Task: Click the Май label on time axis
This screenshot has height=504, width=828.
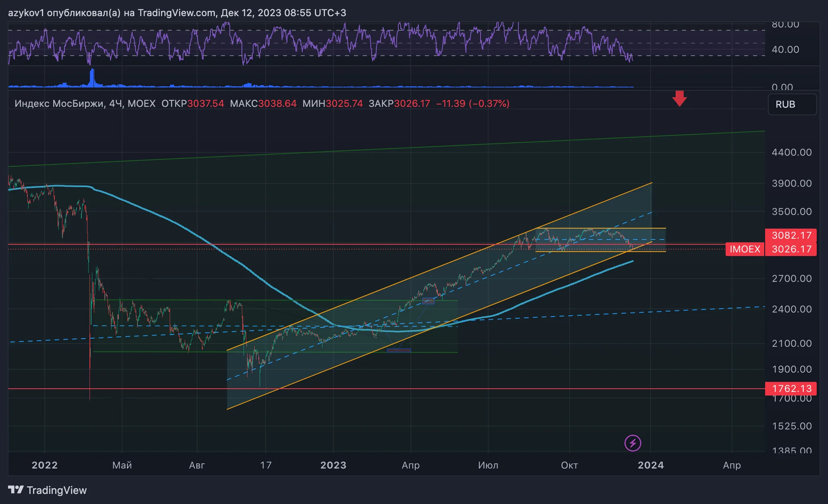Action: tap(122, 465)
